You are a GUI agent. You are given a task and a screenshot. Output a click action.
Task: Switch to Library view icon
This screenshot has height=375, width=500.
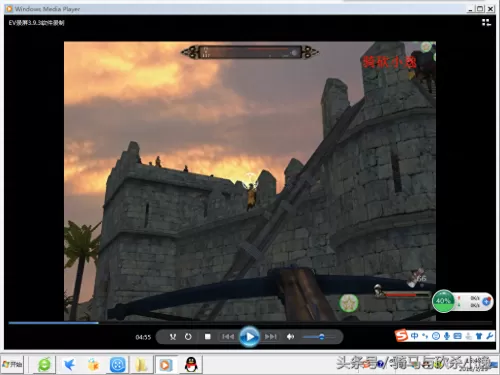pos(486,23)
